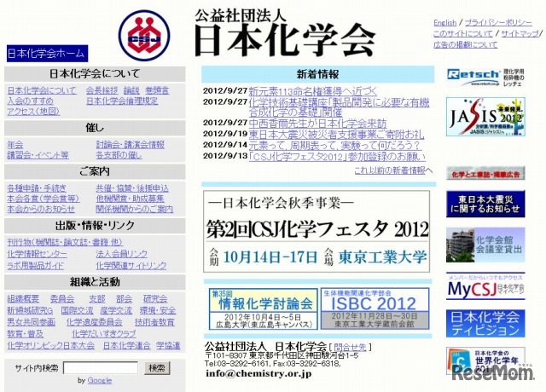
Task: Open 論説 link
Action: [131, 91]
